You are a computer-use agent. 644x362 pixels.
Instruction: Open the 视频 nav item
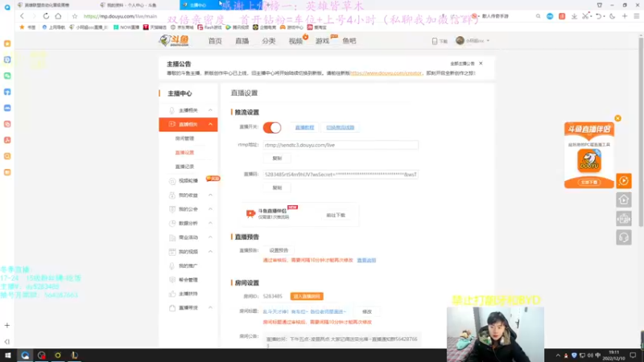[x=295, y=41]
